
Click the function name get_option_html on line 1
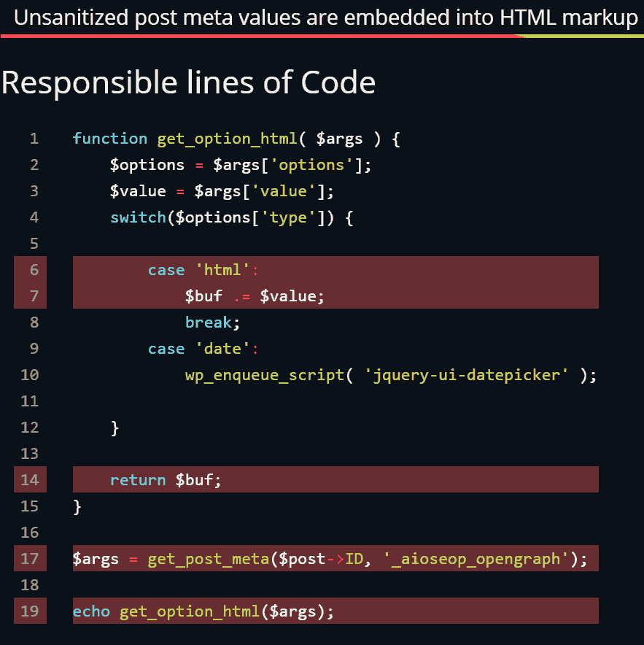(226, 139)
